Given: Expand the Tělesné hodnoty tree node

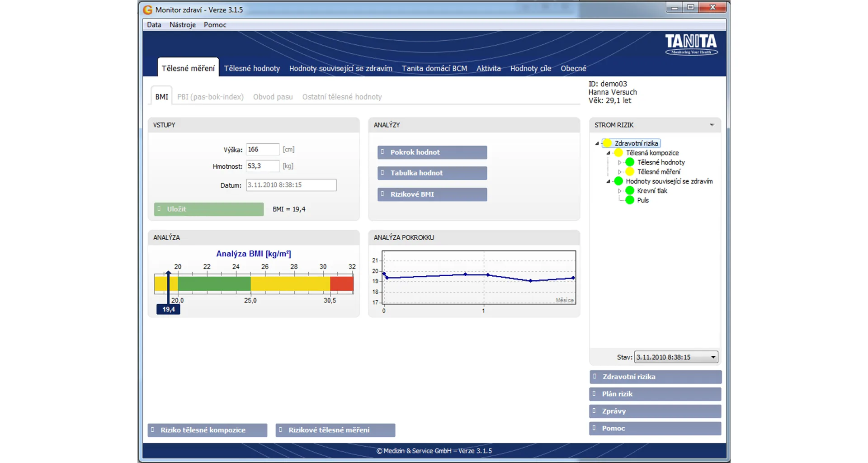Looking at the screenshot, I should [x=619, y=162].
